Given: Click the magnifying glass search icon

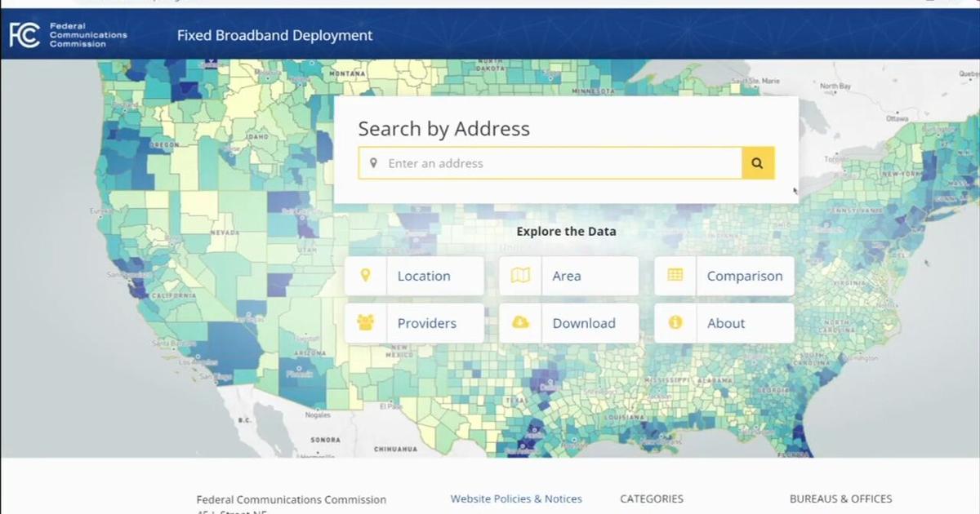Looking at the screenshot, I should pyautogui.click(x=756, y=162).
